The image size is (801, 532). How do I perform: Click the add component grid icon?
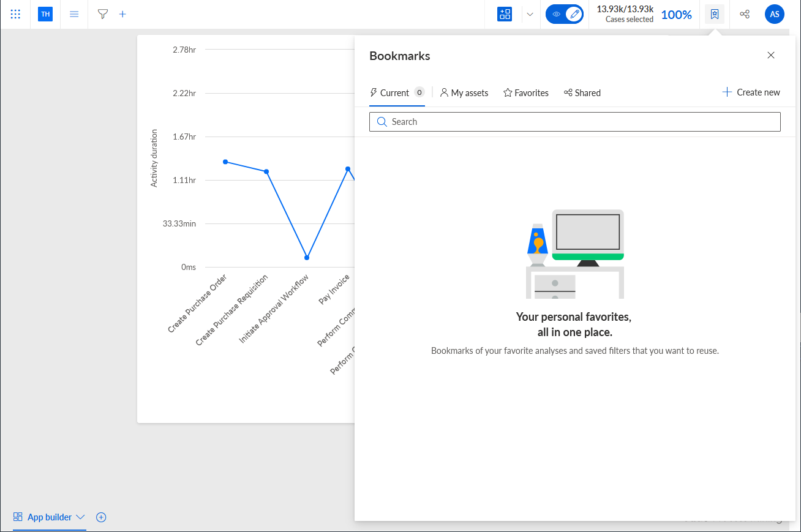click(505, 14)
